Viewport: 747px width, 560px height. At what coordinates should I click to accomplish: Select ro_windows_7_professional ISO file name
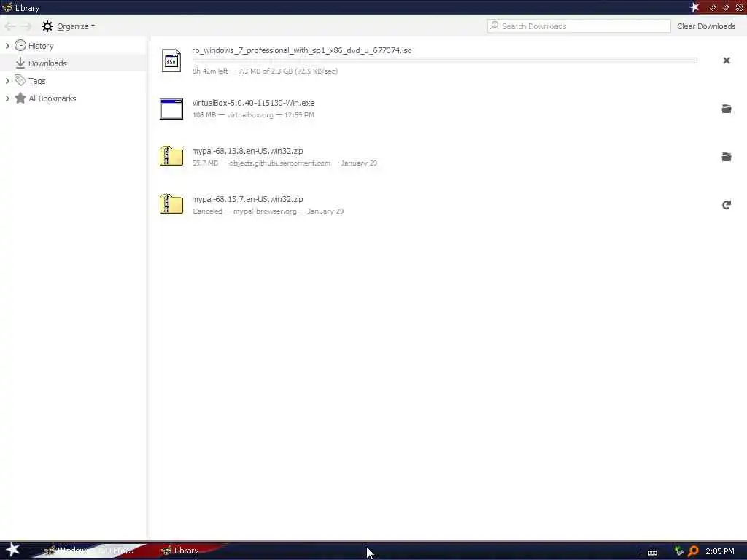[x=301, y=50]
